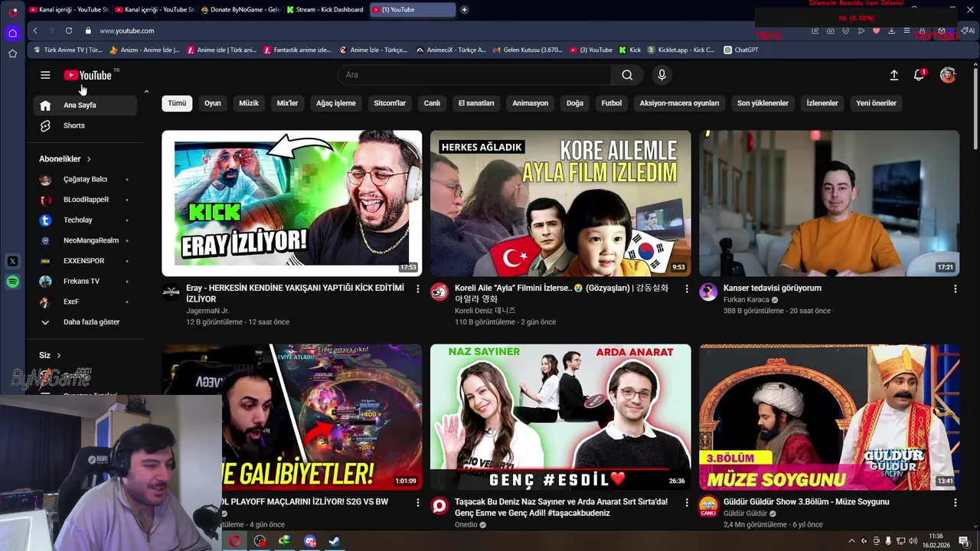This screenshot has width=980, height=551.
Task: Open BLoodRappeR subscription
Action: (x=84, y=200)
